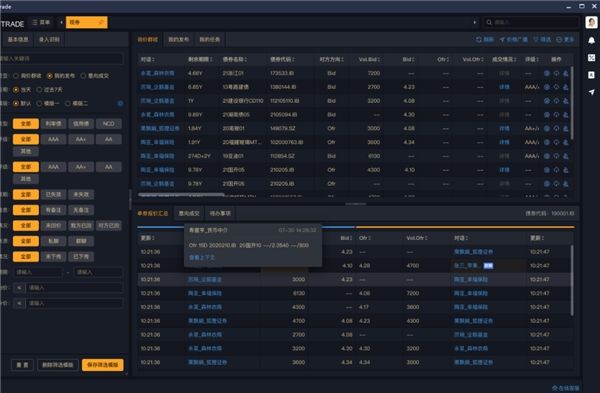600x393 pixels.
Task: Click the lower table vertical scrollbar
Action: click(x=572, y=280)
